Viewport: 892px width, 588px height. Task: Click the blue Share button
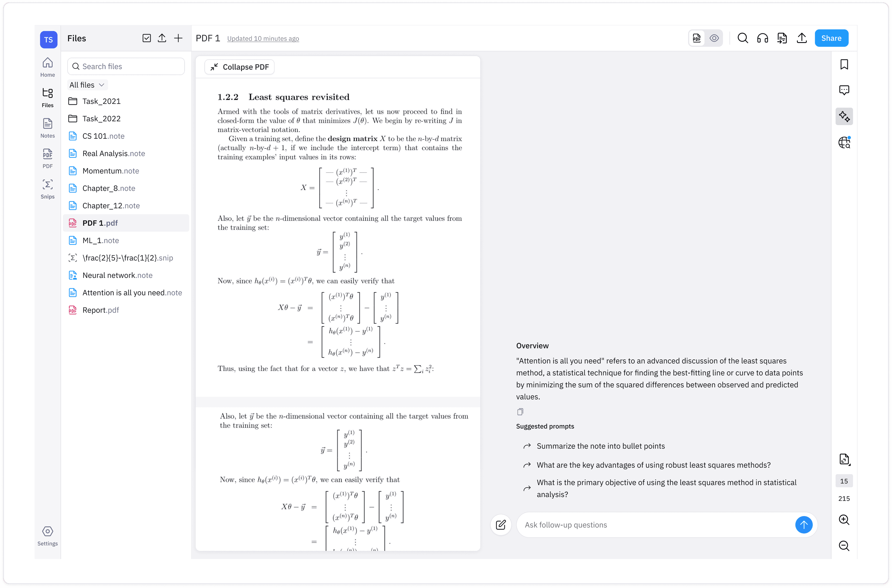click(831, 38)
